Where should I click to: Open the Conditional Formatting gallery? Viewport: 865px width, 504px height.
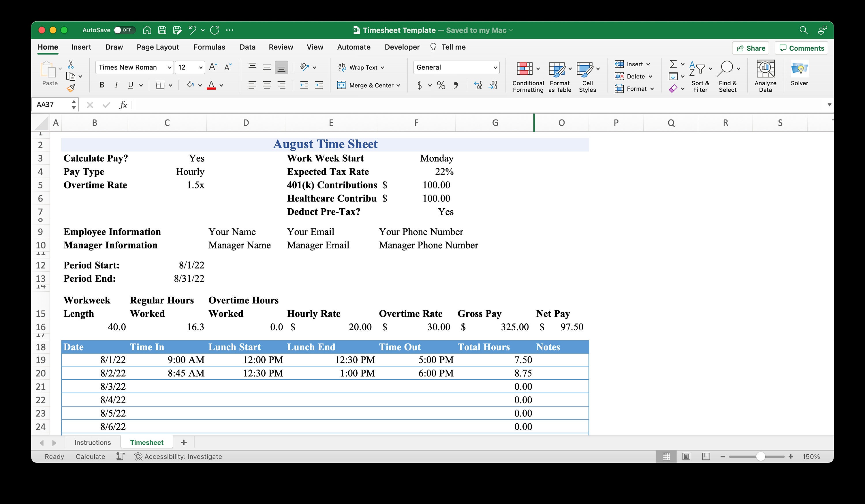point(528,76)
